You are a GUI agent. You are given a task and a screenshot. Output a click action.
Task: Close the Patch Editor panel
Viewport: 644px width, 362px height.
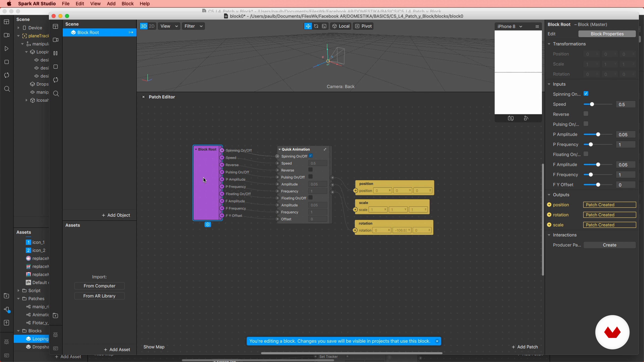click(x=143, y=97)
